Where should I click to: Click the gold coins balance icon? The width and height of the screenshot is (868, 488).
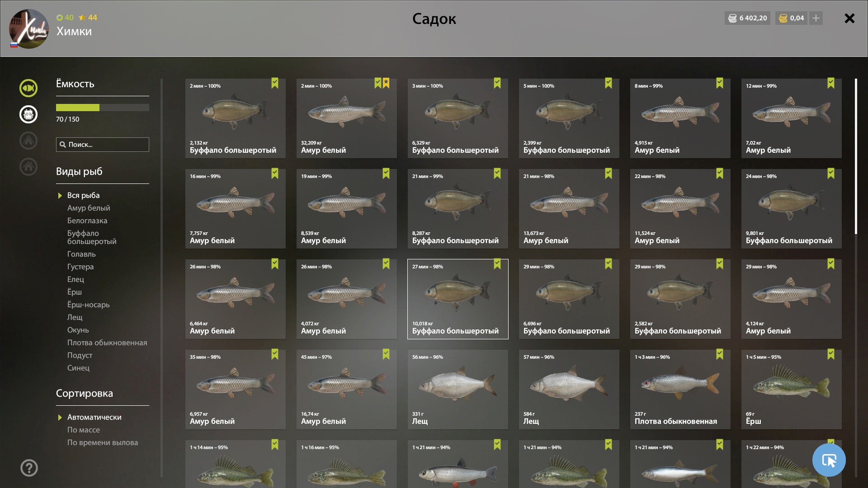point(783,18)
